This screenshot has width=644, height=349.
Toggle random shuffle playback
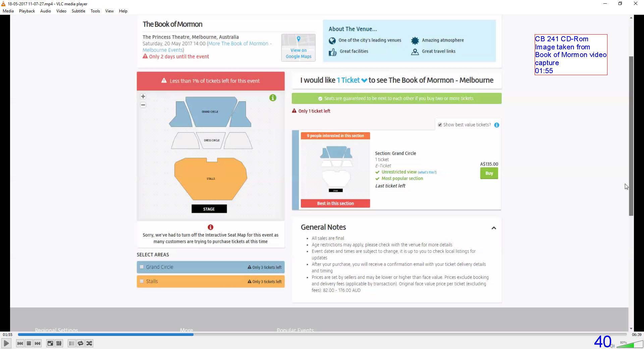click(x=89, y=343)
